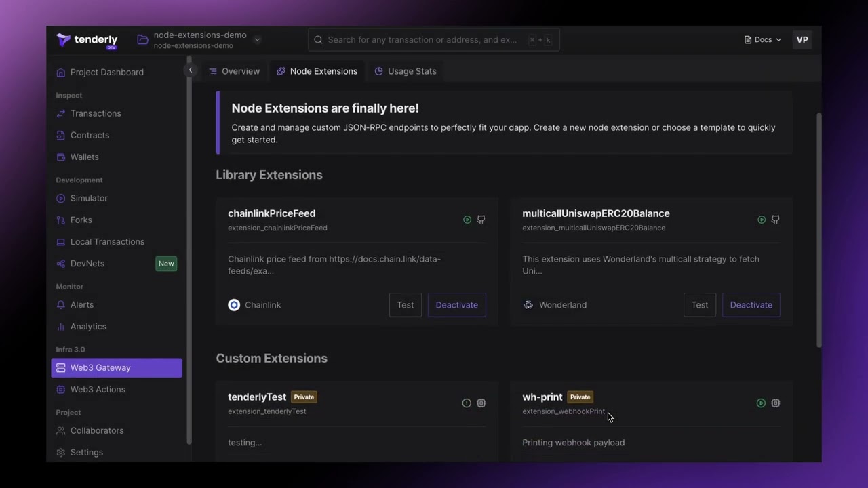Open the Docs dropdown menu
This screenshot has height=488, width=868.
tap(763, 40)
